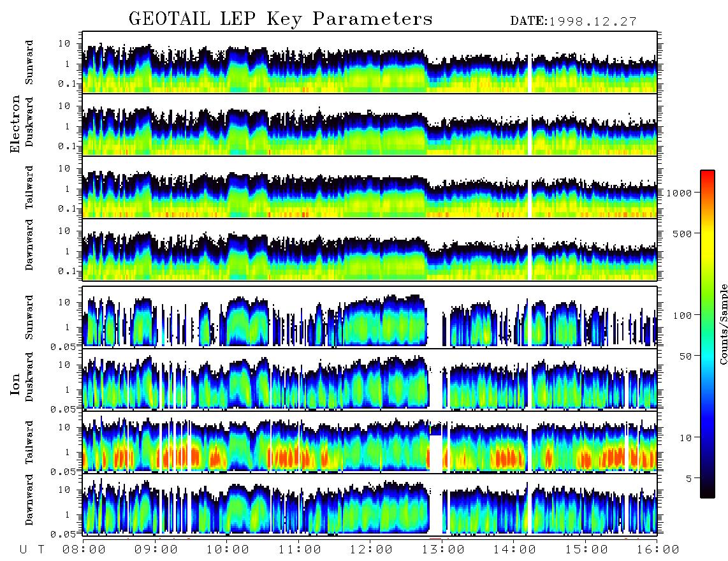The height and width of the screenshot is (561, 728).
Task: Select the 10 tick on color bar scale
Action: (x=685, y=437)
